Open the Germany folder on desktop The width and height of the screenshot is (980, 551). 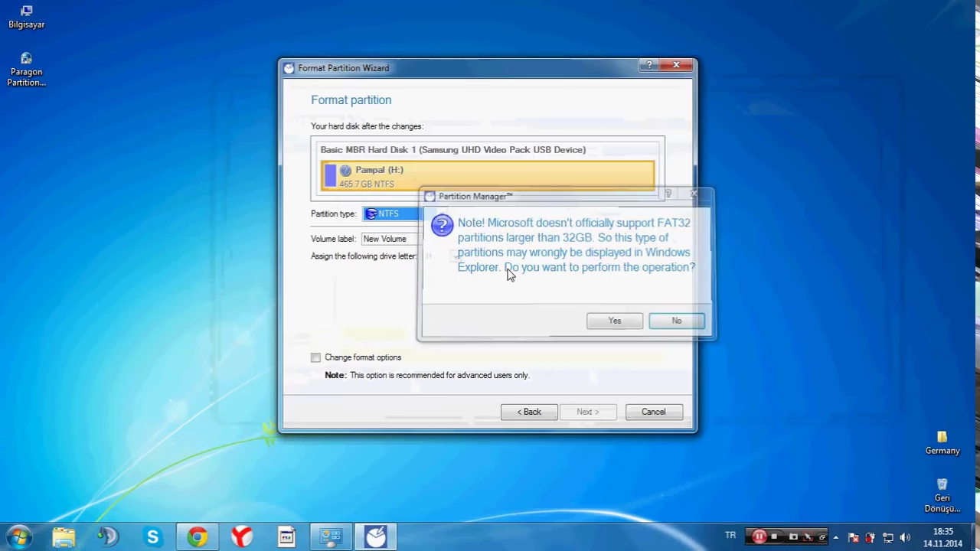pos(942,443)
